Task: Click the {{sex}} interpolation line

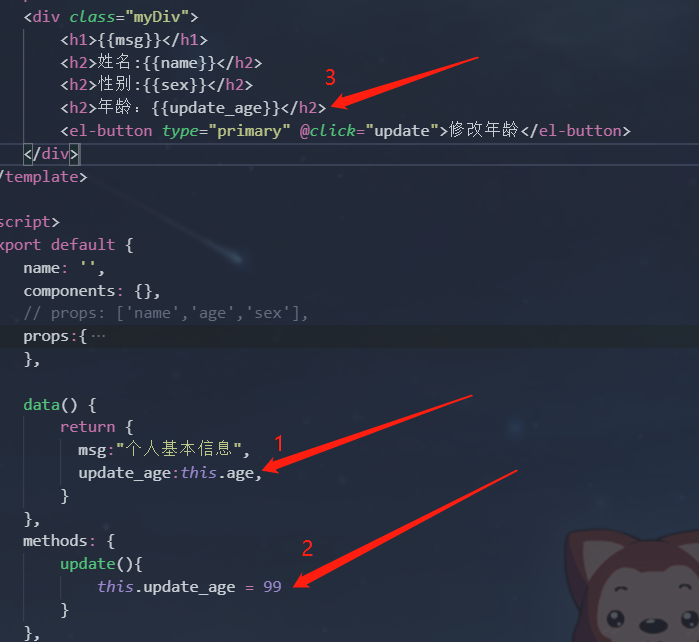Action: 156,85
